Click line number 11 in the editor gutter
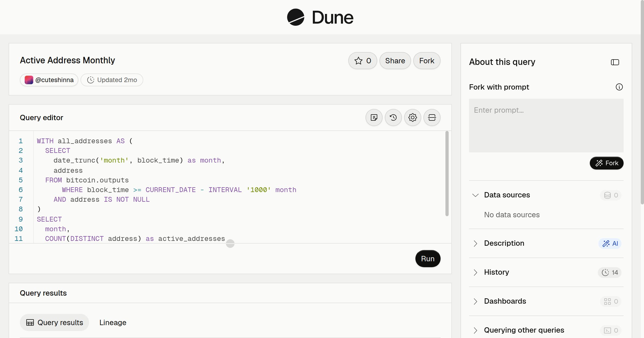The image size is (644, 338). (19, 238)
